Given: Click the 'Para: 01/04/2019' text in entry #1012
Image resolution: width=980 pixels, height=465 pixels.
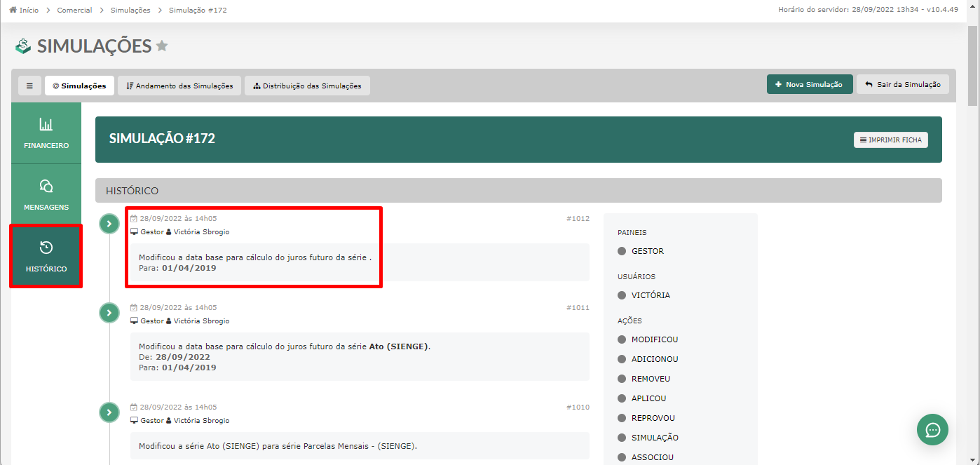Looking at the screenshot, I should point(177,268).
